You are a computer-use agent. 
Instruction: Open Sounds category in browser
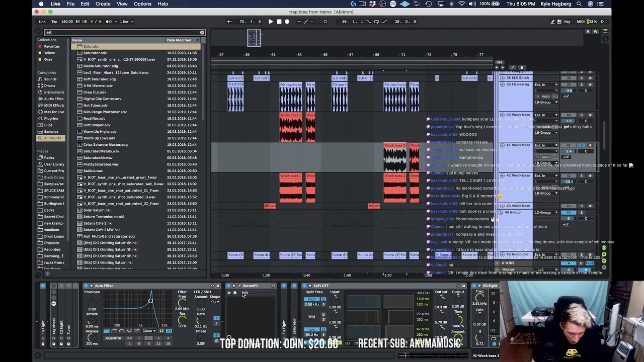50,79
